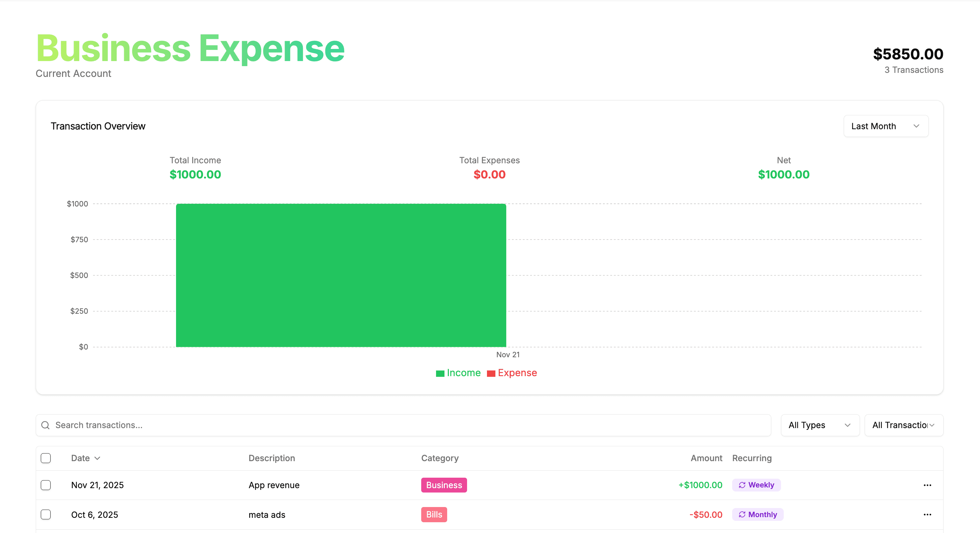Open the Last Month period dropdown

[886, 126]
